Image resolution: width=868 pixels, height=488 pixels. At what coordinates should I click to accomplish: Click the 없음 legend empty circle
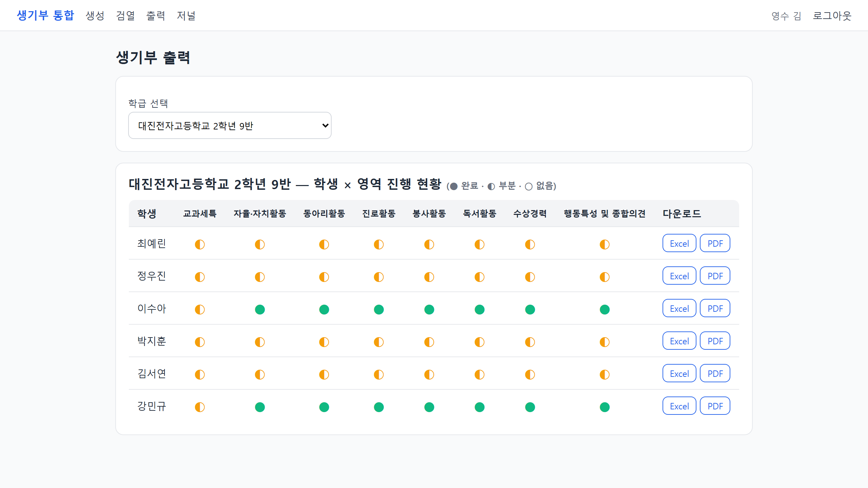click(529, 186)
